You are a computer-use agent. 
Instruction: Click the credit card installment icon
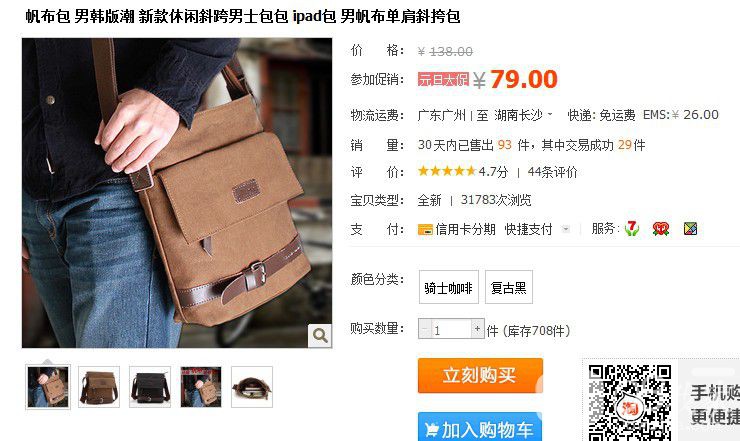425,229
